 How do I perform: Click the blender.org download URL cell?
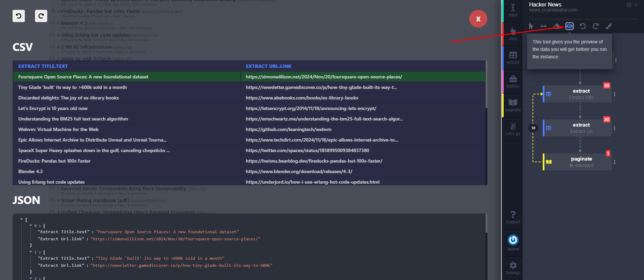(x=363, y=171)
